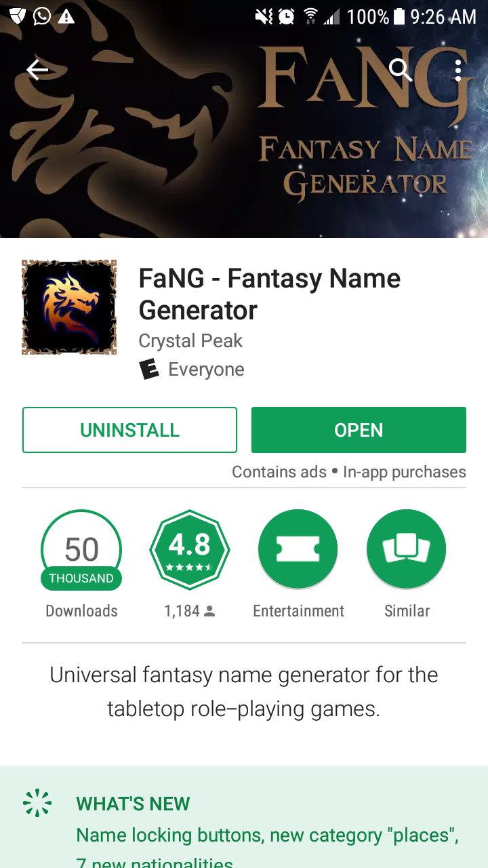Image resolution: width=488 pixels, height=868 pixels.
Task: Open WhatsApp notification in status bar
Action: (x=42, y=16)
